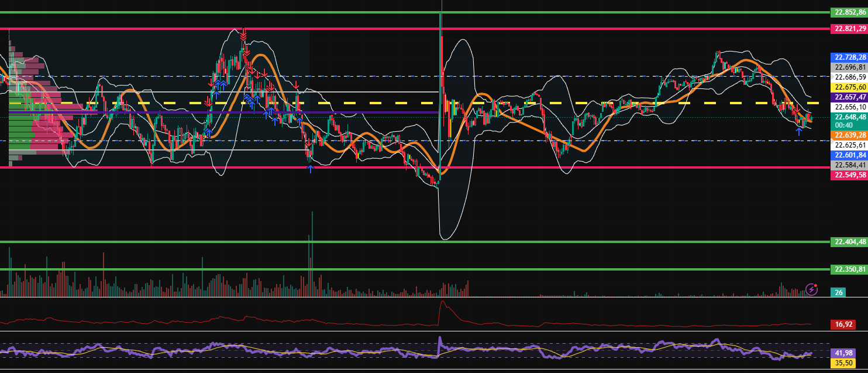The width and height of the screenshot is (868, 373).
Task: Select the purple oscillator value 41,98
Action: coord(844,352)
